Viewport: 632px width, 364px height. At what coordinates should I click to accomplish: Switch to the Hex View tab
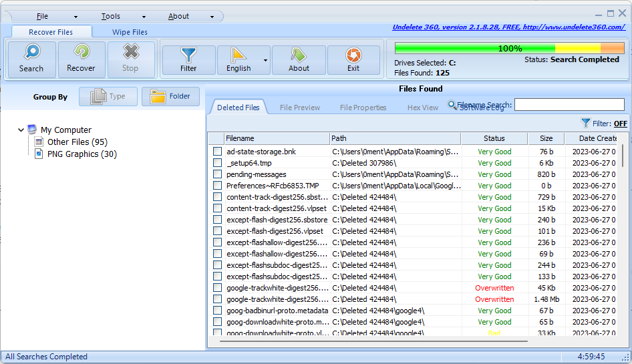(423, 108)
